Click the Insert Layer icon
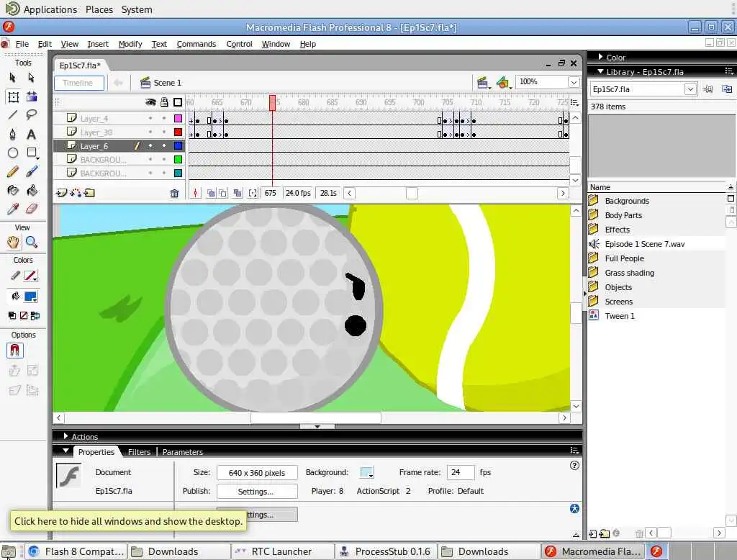Image resolution: width=737 pixels, height=560 pixels. point(61,193)
